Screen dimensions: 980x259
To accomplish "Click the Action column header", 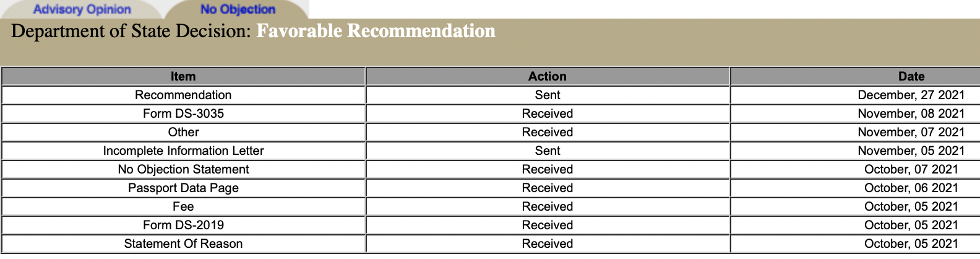I will pos(548,76).
